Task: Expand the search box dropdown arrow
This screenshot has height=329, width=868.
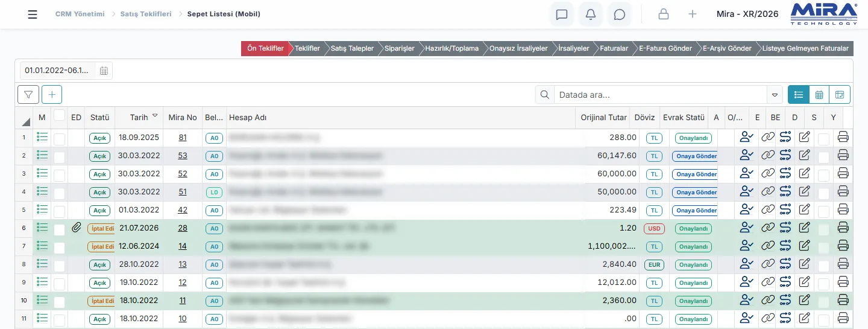Action: (775, 95)
